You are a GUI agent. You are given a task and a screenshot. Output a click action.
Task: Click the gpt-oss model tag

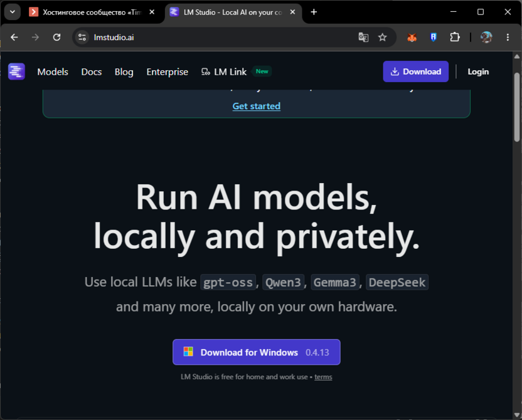click(x=228, y=282)
